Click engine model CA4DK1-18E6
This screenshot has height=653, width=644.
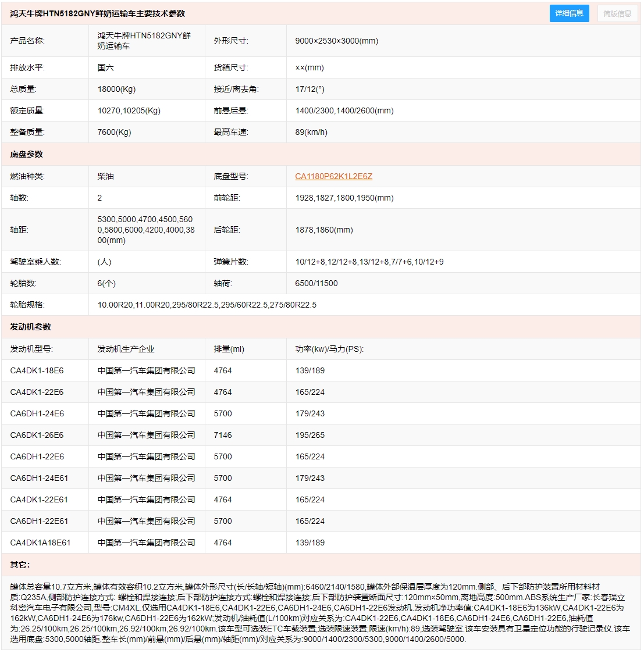[37, 370]
